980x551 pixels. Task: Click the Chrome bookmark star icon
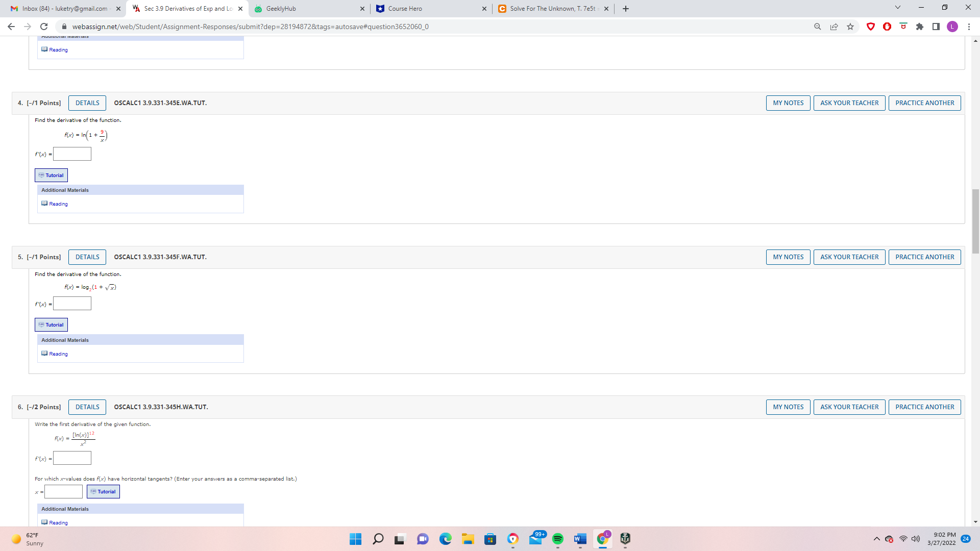click(x=850, y=27)
